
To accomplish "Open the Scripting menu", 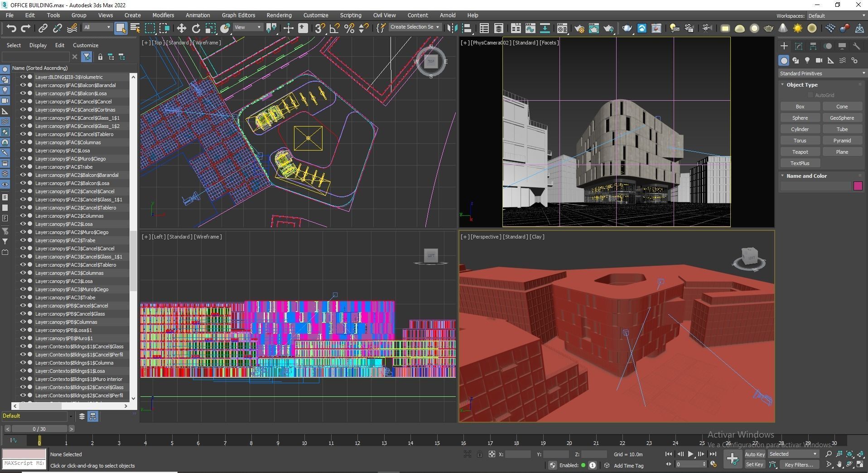I will pyautogui.click(x=351, y=15).
